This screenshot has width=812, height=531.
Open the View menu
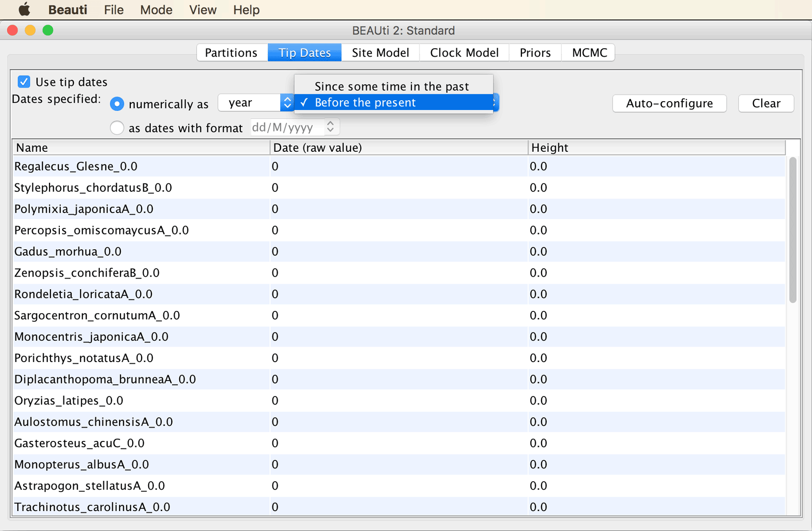click(203, 10)
